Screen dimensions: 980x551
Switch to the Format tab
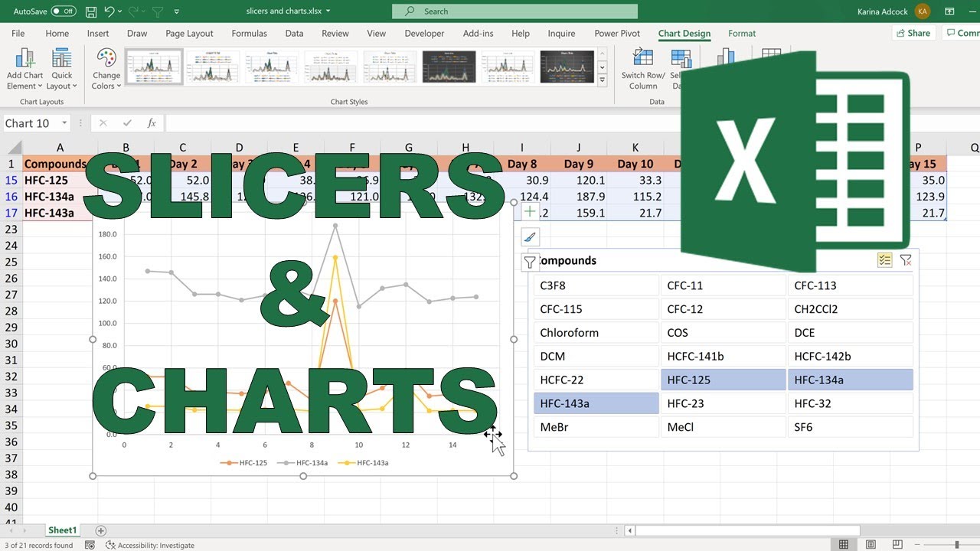coord(742,34)
